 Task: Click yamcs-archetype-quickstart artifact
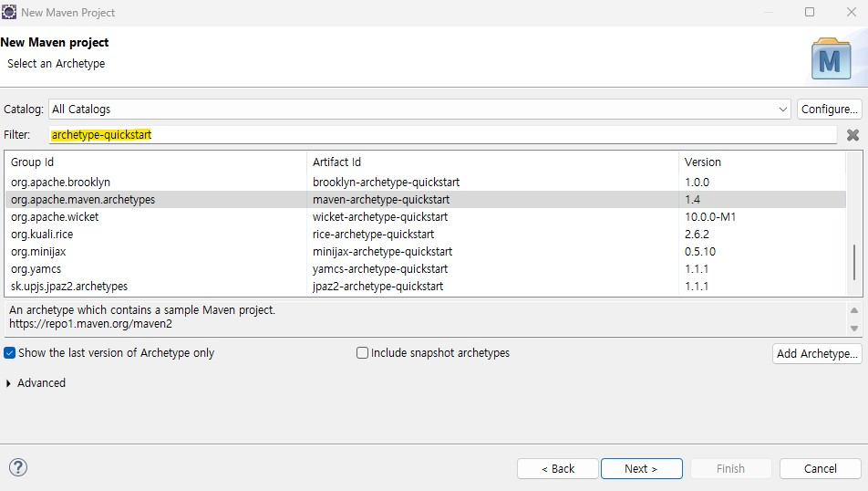(379, 269)
